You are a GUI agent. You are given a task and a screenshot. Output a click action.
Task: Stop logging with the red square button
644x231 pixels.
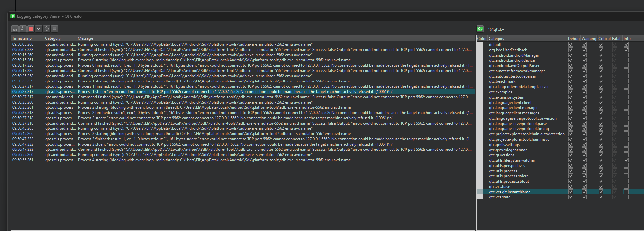pyautogui.click(x=31, y=29)
